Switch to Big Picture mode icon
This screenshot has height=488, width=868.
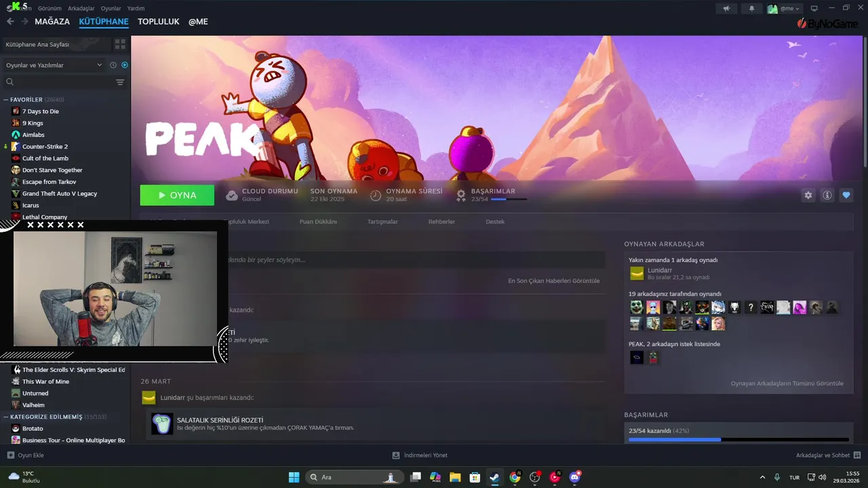click(x=814, y=8)
